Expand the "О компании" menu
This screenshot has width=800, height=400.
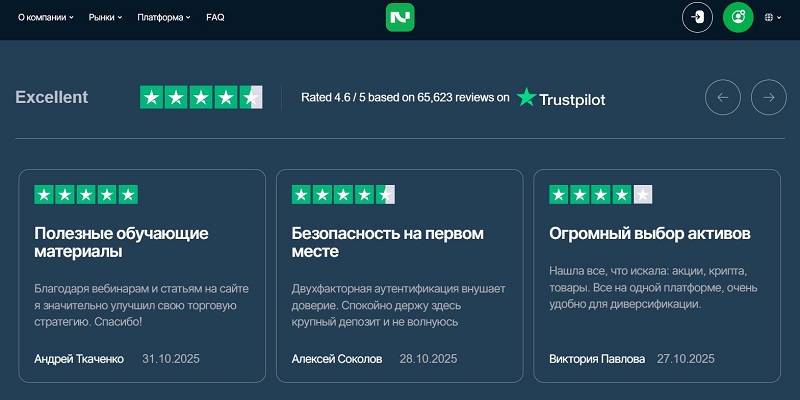pos(46,18)
